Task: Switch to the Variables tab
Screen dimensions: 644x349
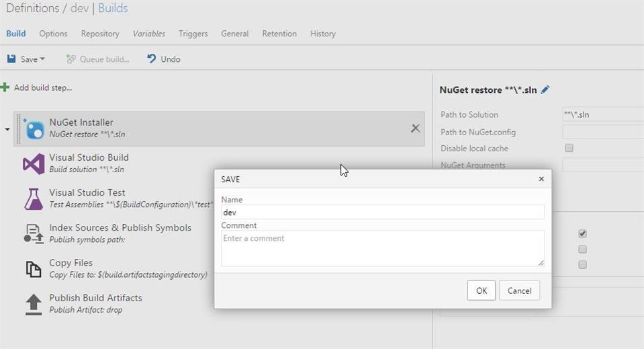Action: coord(148,34)
